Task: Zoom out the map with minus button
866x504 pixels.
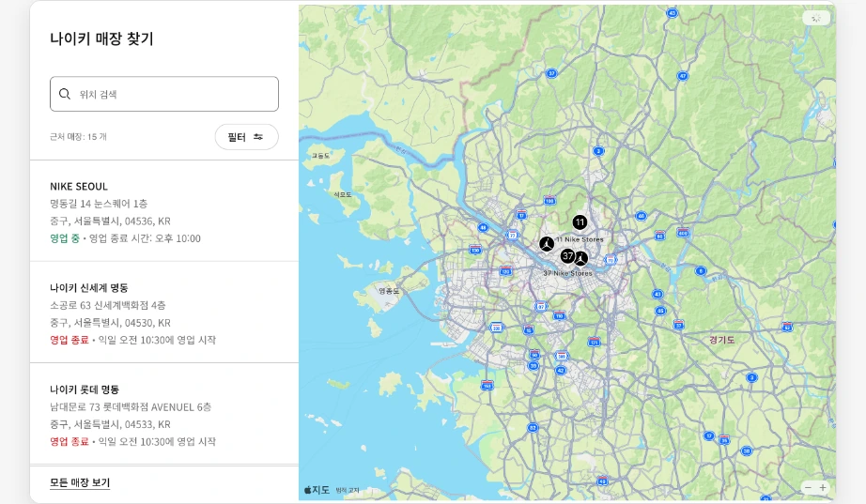Action: (x=808, y=487)
